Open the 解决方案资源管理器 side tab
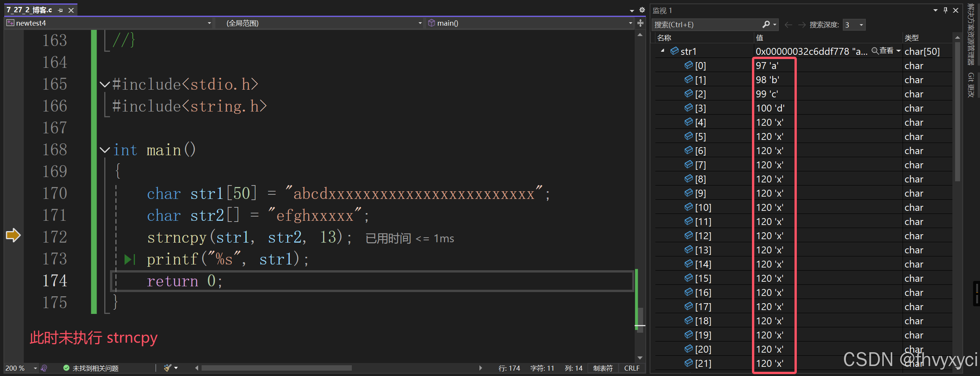980x376 pixels. point(970,34)
